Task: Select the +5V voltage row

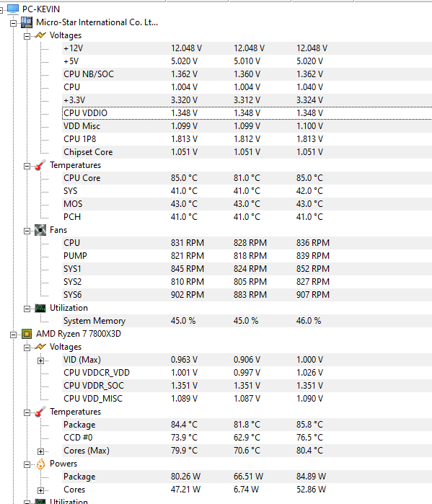Action: [x=247, y=61]
